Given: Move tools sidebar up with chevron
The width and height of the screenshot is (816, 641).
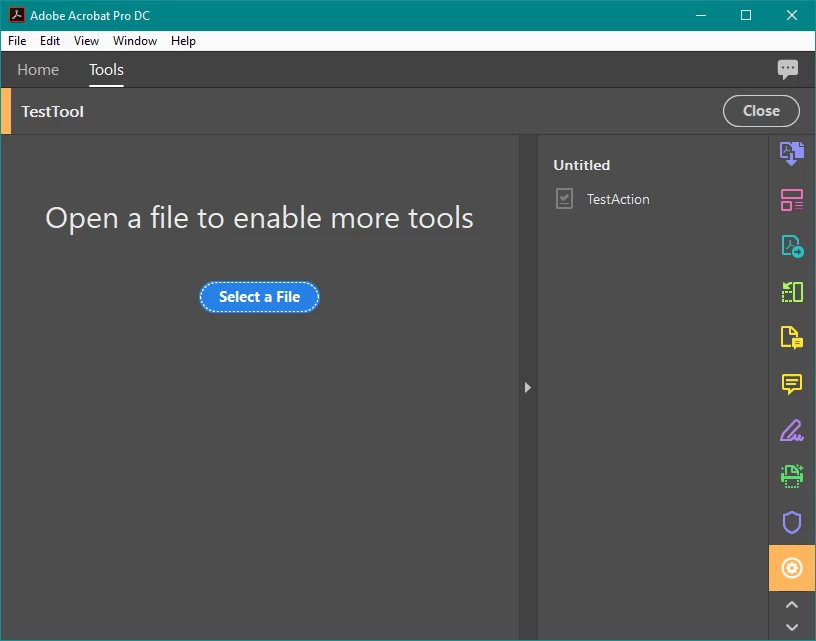Looking at the screenshot, I should 792,605.
